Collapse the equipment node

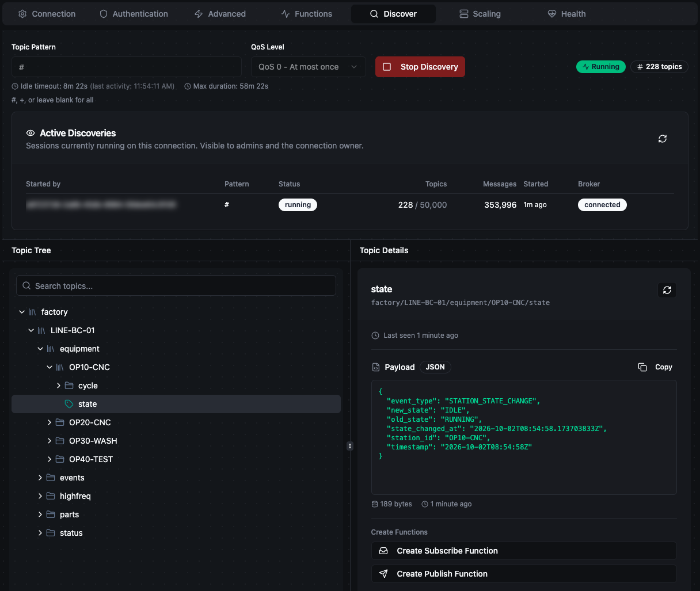(40, 349)
